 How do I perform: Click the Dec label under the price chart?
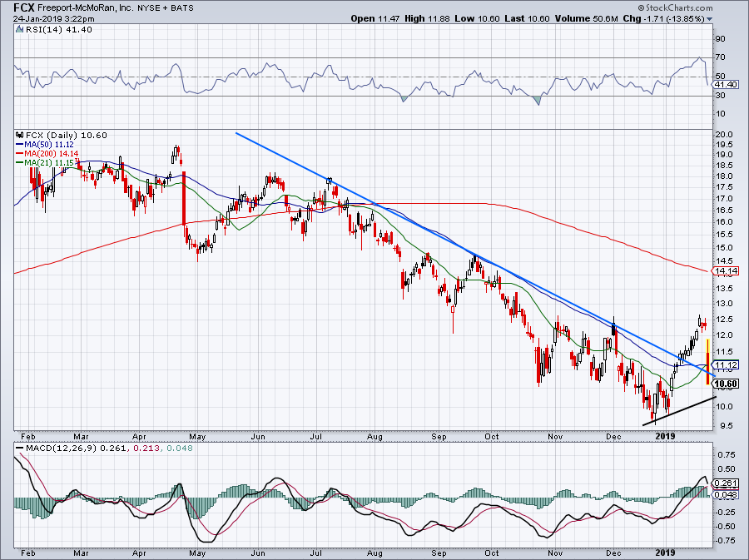(613, 436)
